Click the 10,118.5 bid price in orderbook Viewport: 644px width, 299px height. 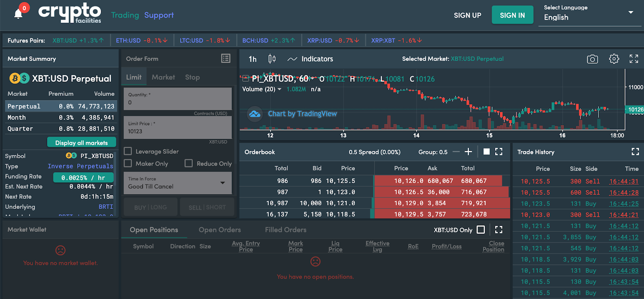click(341, 214)
